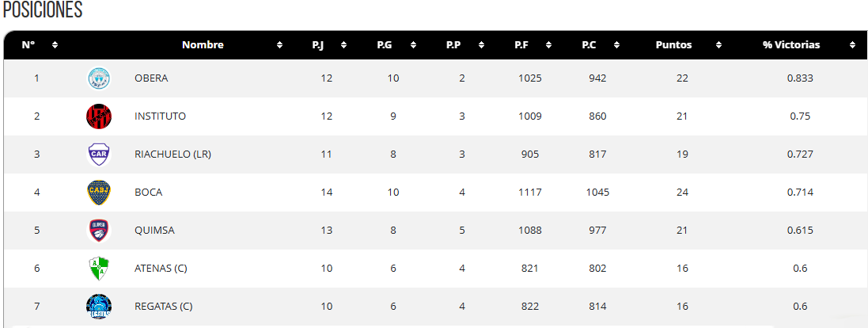Sort by % Victorias column arrows
Screen dimensions: 868x328
point(852,45)
